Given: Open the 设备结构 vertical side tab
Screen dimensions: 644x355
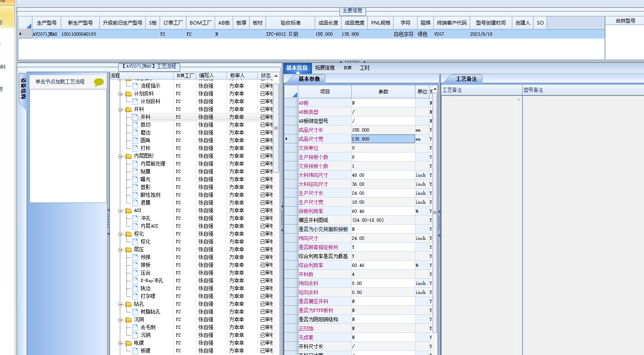Looking at the screenshot, I should pos(23,89).
